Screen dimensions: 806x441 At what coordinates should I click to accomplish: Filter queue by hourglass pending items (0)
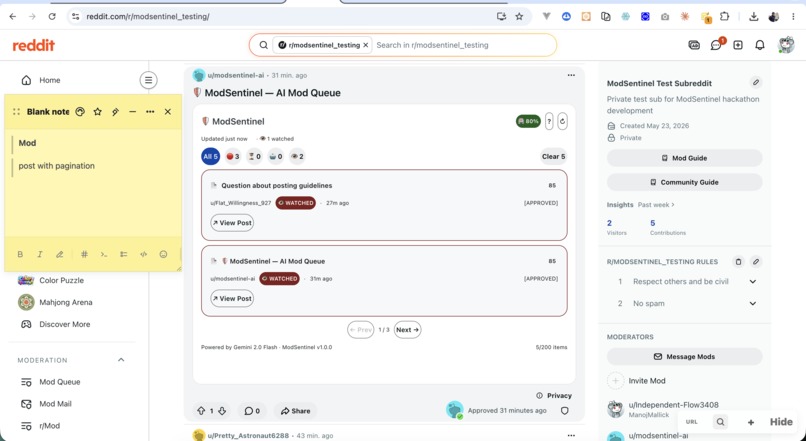pyautogui.click(x=254, y=156)
